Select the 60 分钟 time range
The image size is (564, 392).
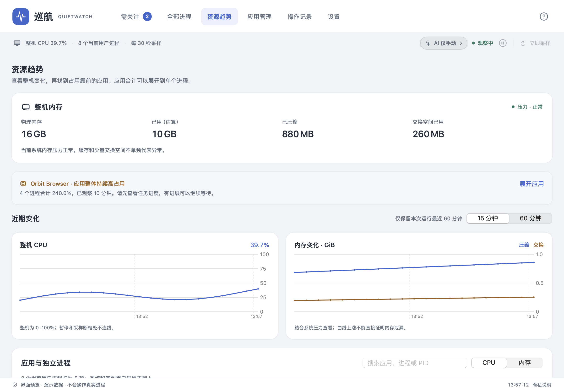530,218
